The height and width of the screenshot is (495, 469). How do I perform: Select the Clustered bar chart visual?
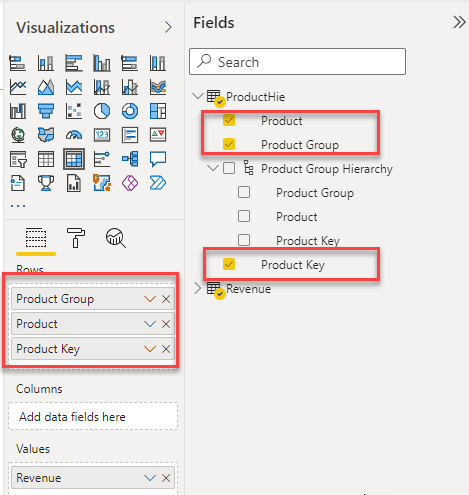click(74, 63)
